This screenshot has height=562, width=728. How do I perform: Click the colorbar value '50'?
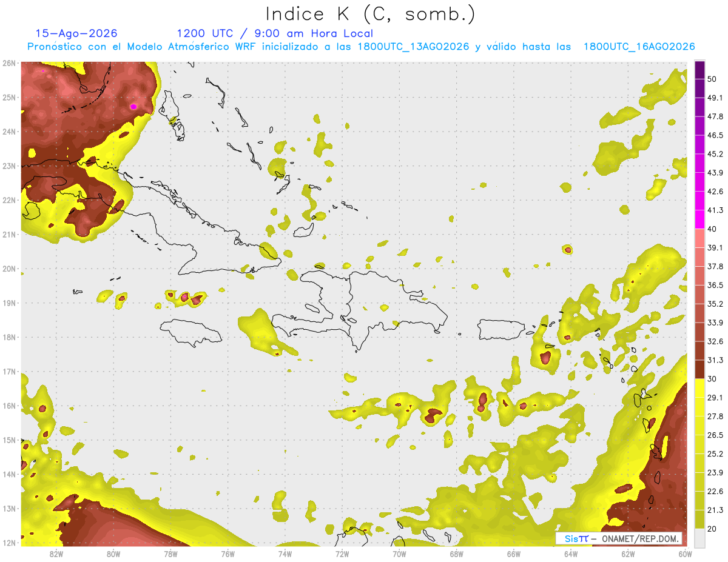click(712, 79)
